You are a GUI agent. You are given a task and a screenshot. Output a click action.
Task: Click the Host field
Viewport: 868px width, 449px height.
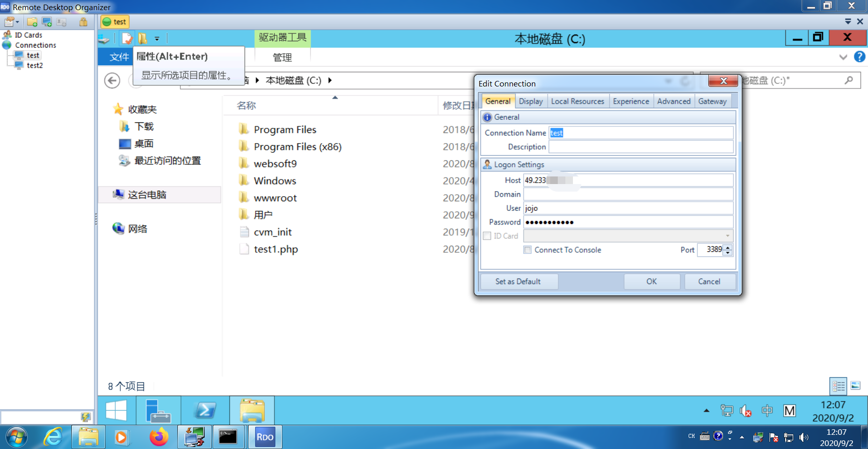(628, 180)
